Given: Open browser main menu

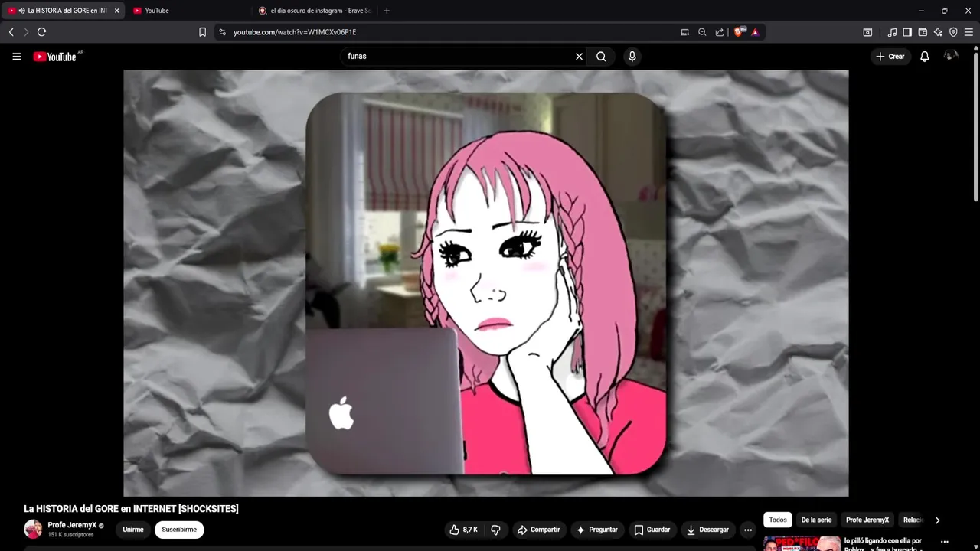Looking at the screenshot, I should point(969,32).
